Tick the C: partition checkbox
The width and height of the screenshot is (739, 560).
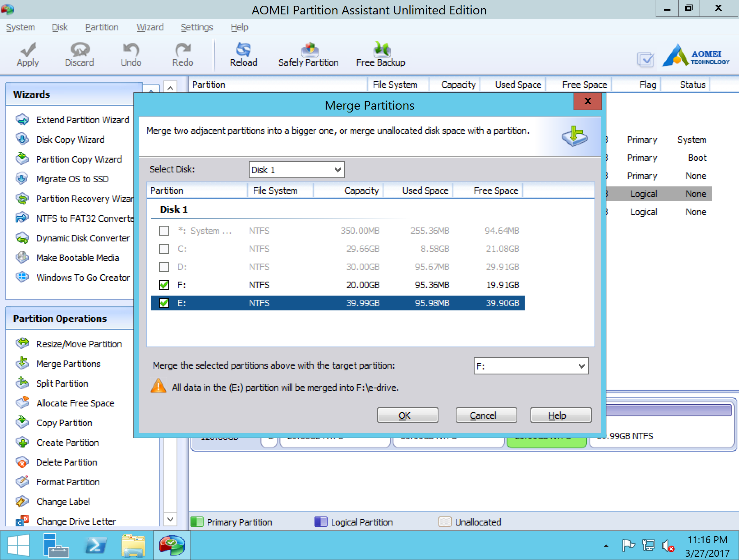(164, 249)
